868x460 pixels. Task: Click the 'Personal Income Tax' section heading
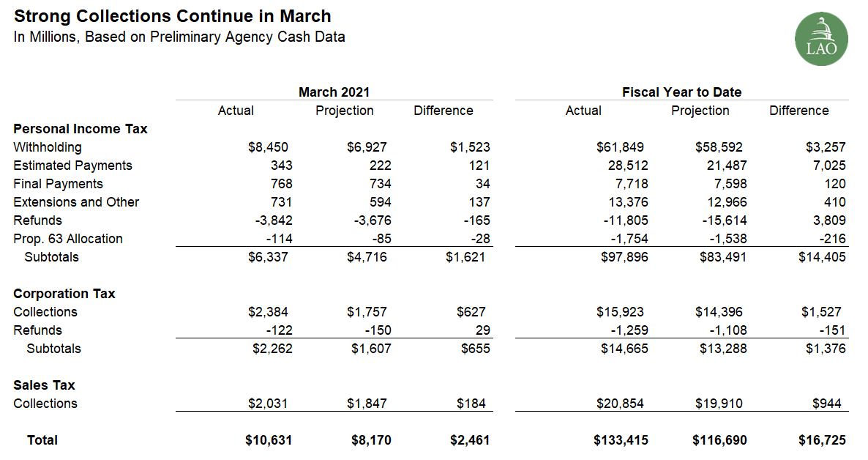[x=81, y=129]
